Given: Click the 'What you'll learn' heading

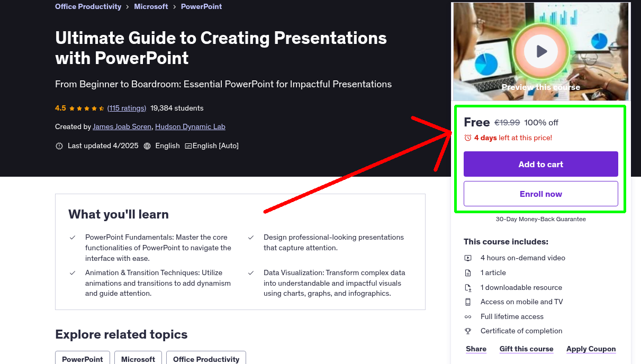Looking at the screenshot, I should 119,214.
